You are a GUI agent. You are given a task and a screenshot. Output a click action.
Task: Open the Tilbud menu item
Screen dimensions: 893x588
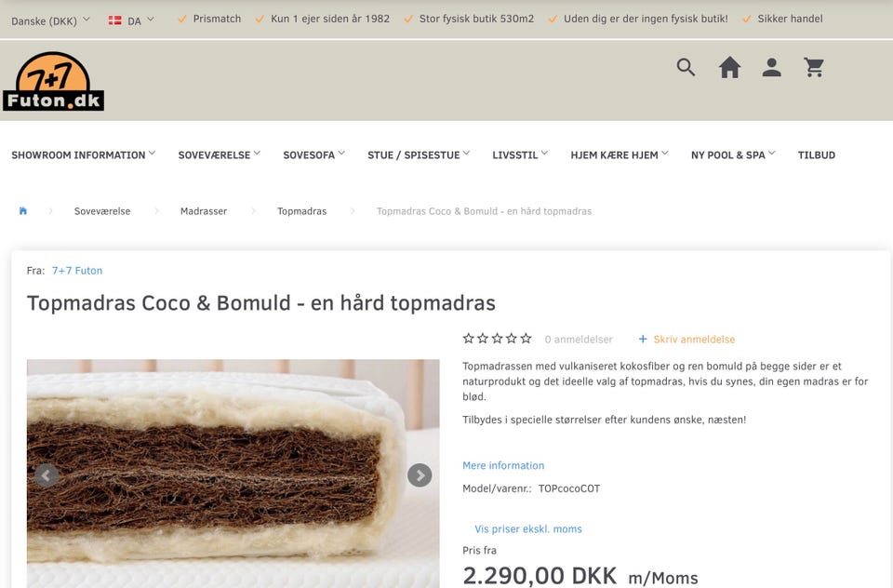[x=816, y=155]
